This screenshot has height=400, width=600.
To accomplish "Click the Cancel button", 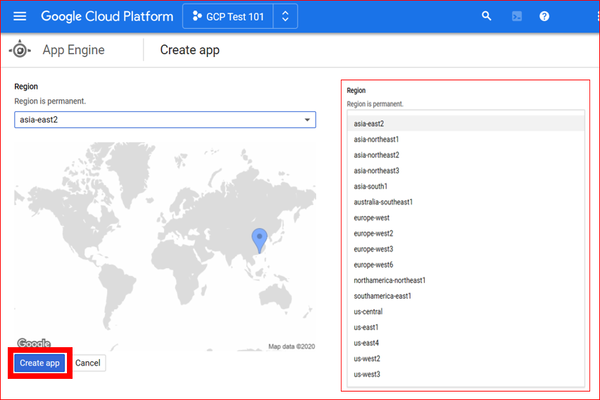I will pyautogui.click(x=88, y=363).
